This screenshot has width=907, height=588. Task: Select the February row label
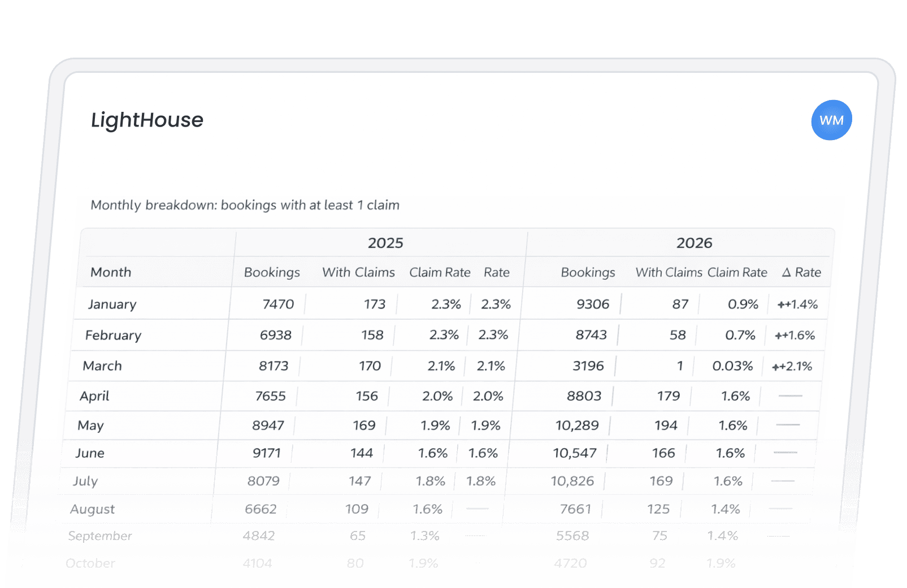(113, 336)
